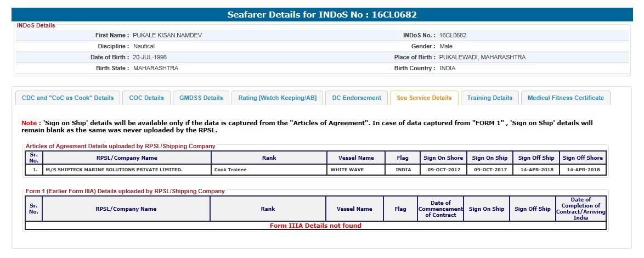Click the Form IIIA Details not found message
This screenshot has height=258, width=644.
pyautogui.click(x=315, y=226)
